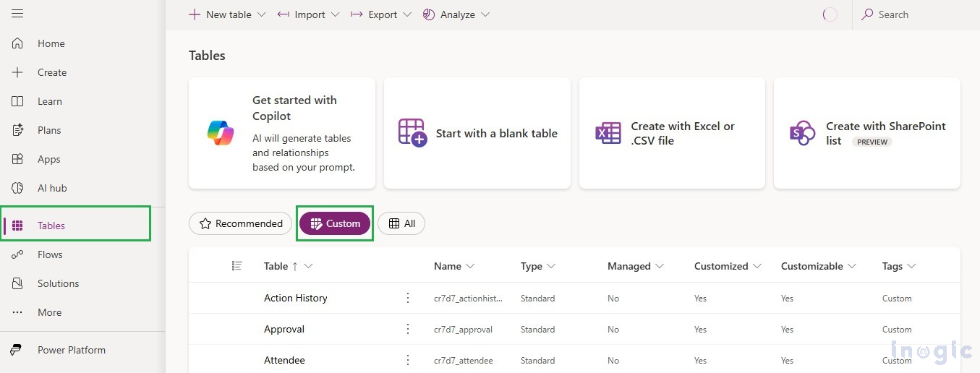Click the Analyze toolbar button
This screenshot has height=373, width=980.
coord(449,14)
